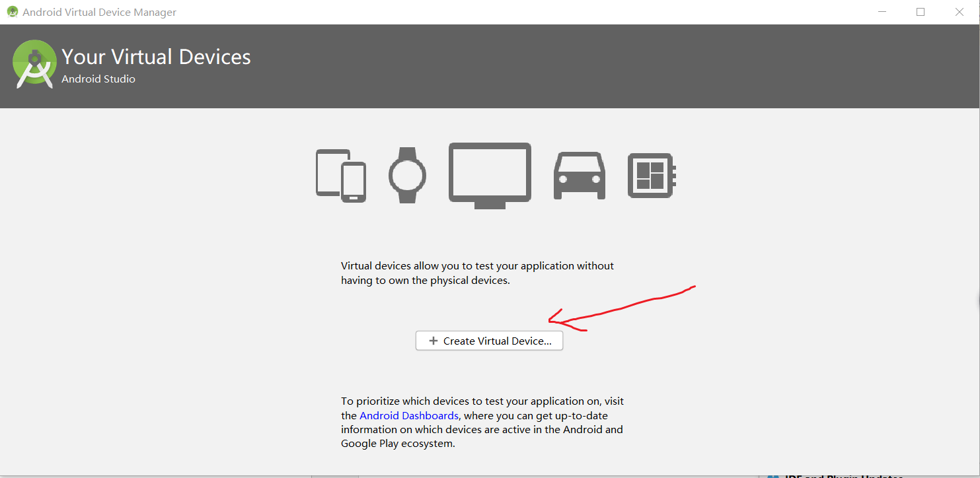Viewport: 980px width, 478px height.
Task: Minimize the AVD Manager window
Action: 882,12
